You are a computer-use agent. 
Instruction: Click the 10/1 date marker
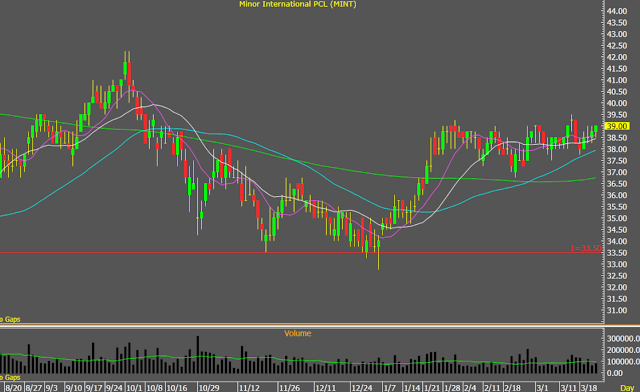click(134, 388)
